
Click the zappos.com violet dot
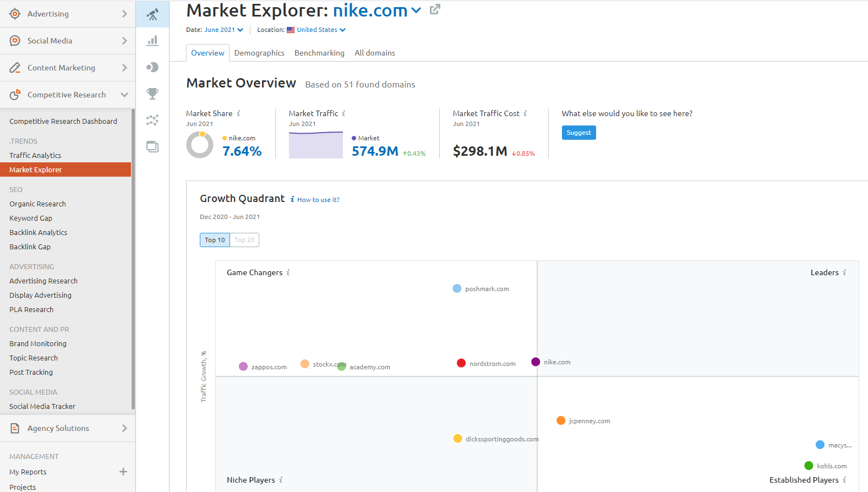click(x=243, y=367)
